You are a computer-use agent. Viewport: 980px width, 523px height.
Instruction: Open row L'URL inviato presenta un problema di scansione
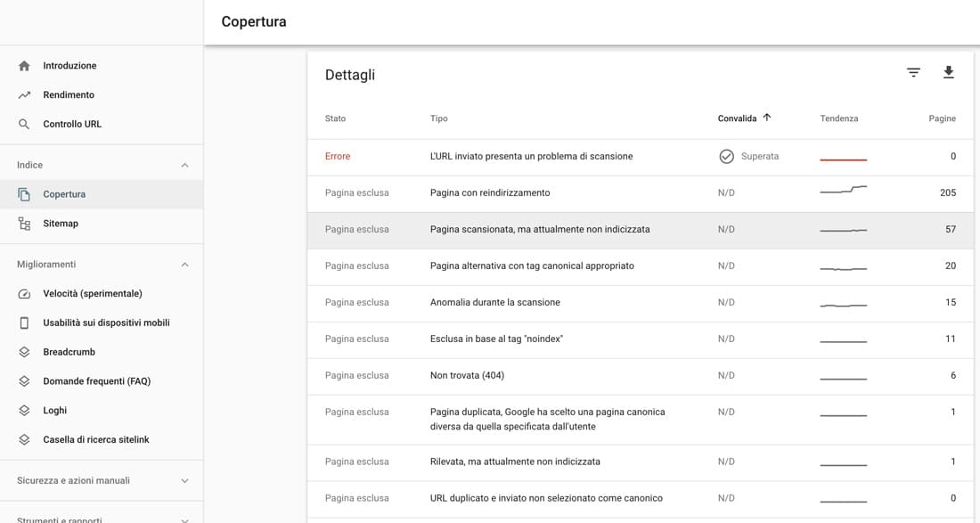641,157
